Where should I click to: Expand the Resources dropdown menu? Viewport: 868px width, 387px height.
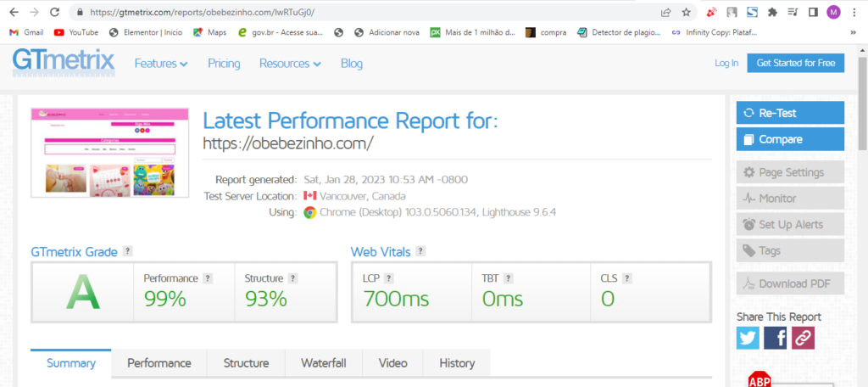click(x=290, y=64)
